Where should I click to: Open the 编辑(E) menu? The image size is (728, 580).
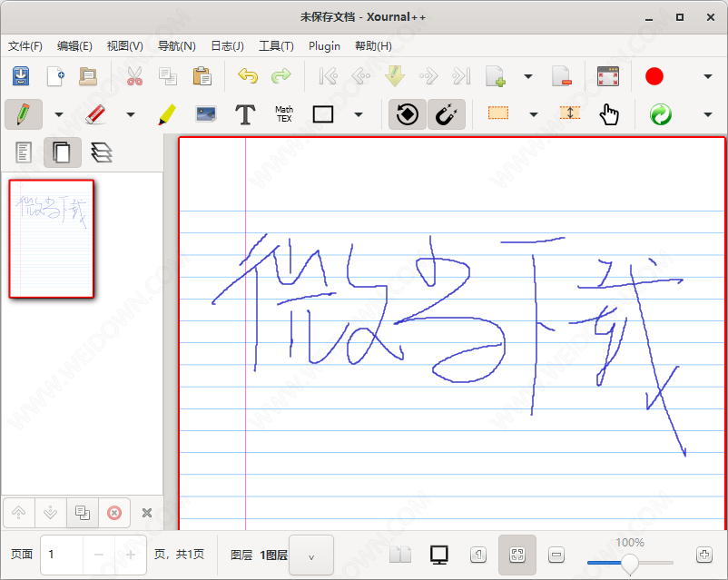coord(74,46)
